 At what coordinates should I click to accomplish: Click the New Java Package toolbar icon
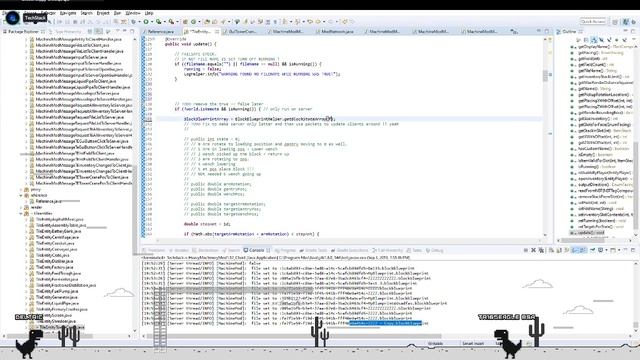[185, 22]
